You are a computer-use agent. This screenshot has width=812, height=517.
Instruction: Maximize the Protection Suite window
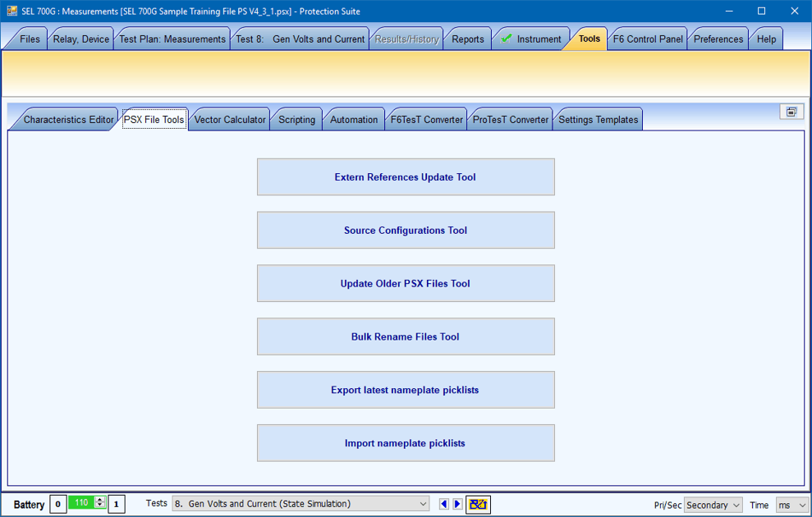tap(761, 11)
